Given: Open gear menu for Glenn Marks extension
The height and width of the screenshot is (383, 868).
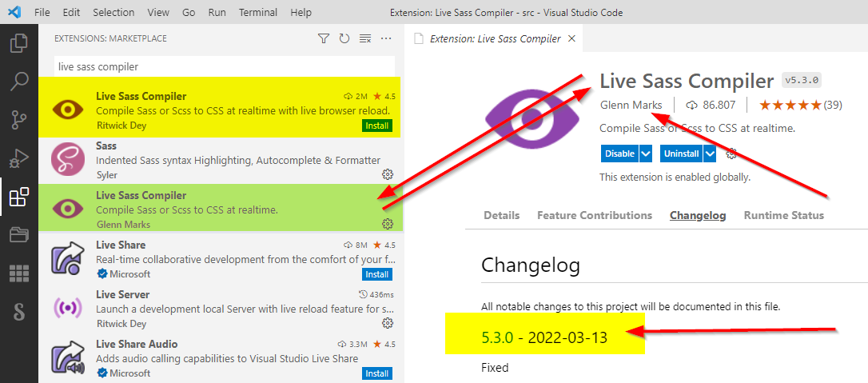Looking at the screenshot, I should click(388, 224).
